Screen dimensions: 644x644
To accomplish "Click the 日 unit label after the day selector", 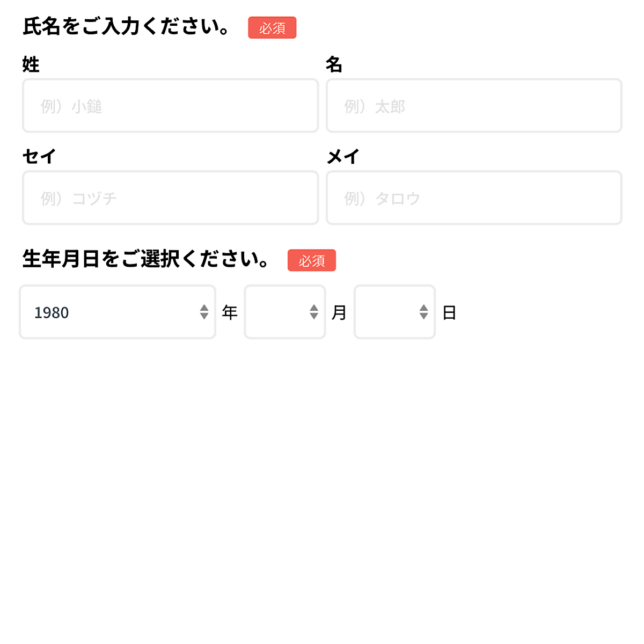I will coord(449,312).
